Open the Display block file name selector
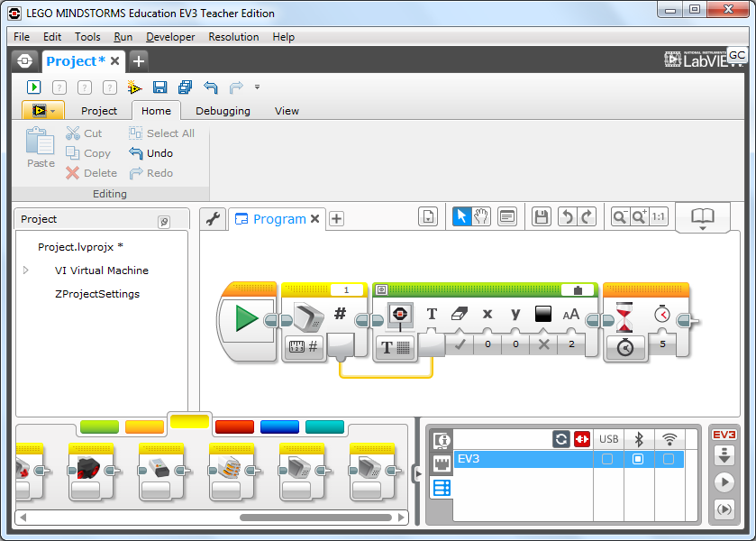756x541 pixels. [578, 290]
